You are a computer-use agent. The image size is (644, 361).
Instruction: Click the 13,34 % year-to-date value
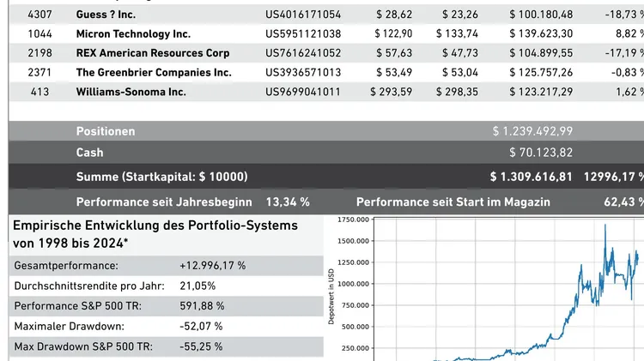point(288,202)
